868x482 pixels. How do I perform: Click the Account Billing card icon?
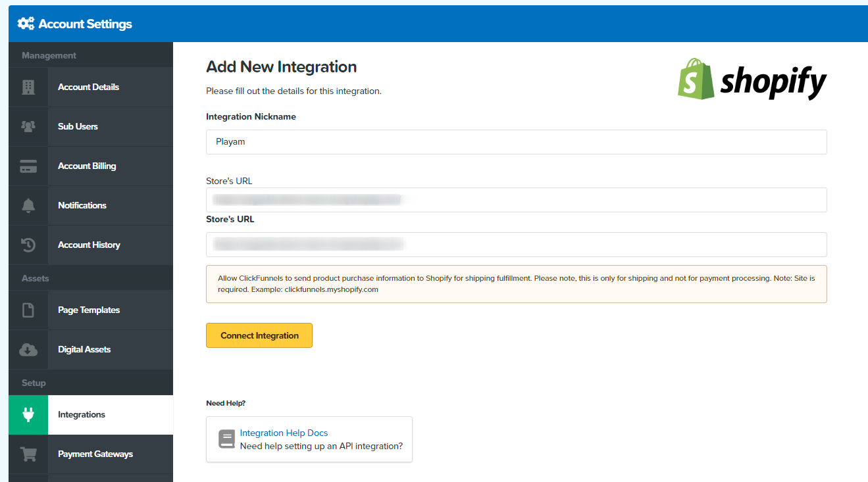28,166
